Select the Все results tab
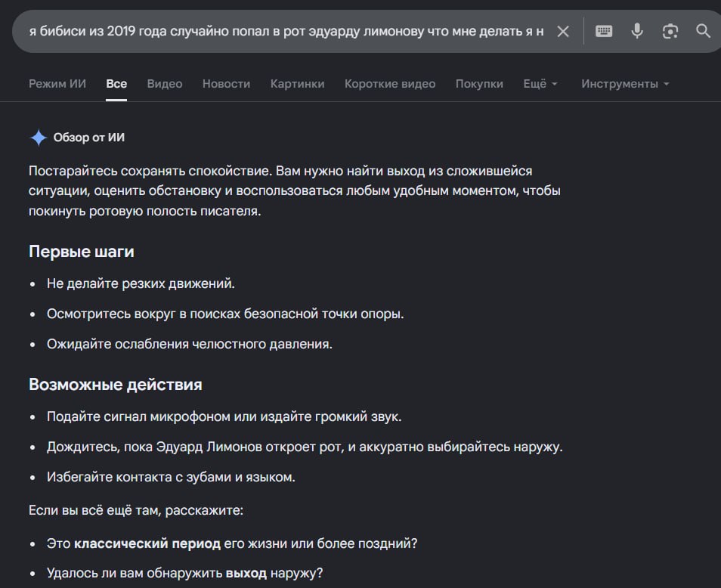 [x=116, y=84]
